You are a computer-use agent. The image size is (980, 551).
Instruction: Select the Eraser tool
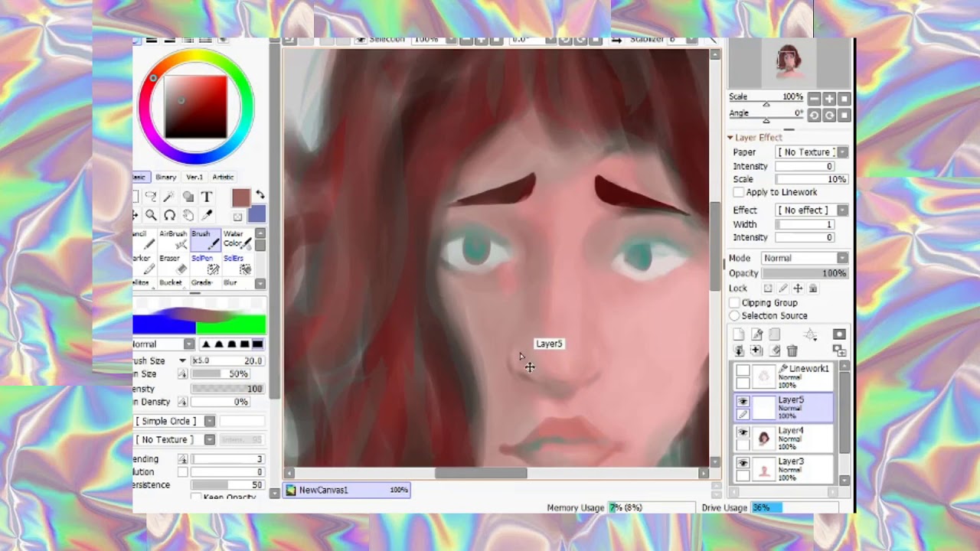pos(174,264)
